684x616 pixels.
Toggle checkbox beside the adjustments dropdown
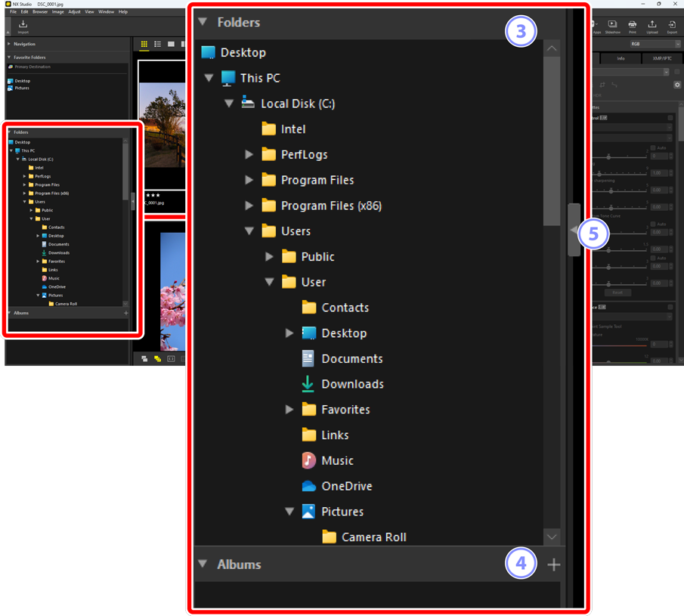coord(677,72)
